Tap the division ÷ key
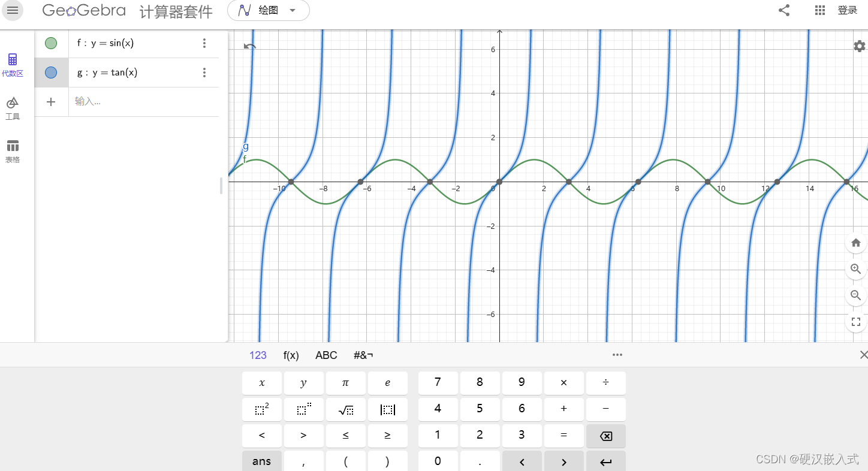Viewport: 868px width, 471px height. point(606,383)
